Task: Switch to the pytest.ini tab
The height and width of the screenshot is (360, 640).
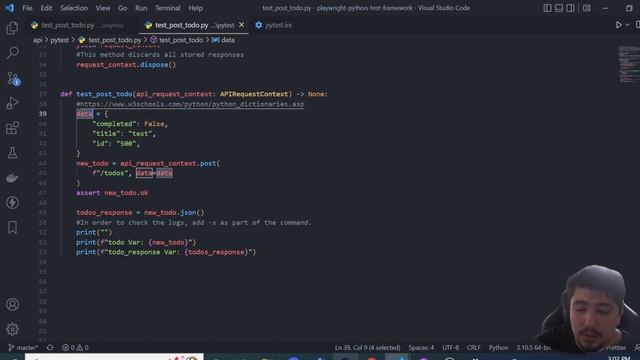Action: 273,25
